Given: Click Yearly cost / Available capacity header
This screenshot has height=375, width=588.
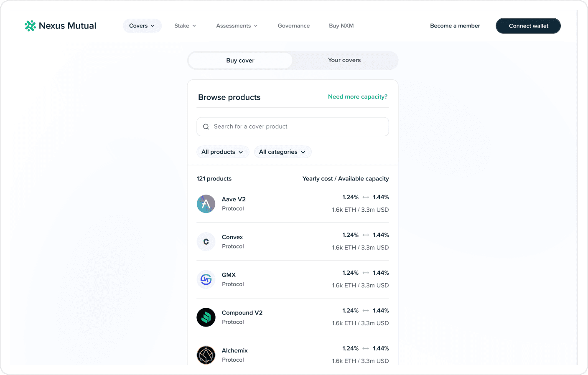Looking at the screenshot, I should click(x=346, y=179).
